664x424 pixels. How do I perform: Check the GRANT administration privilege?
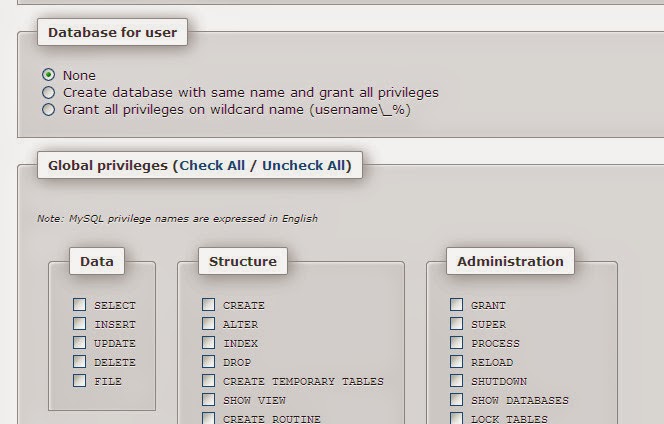coord(456,305)
